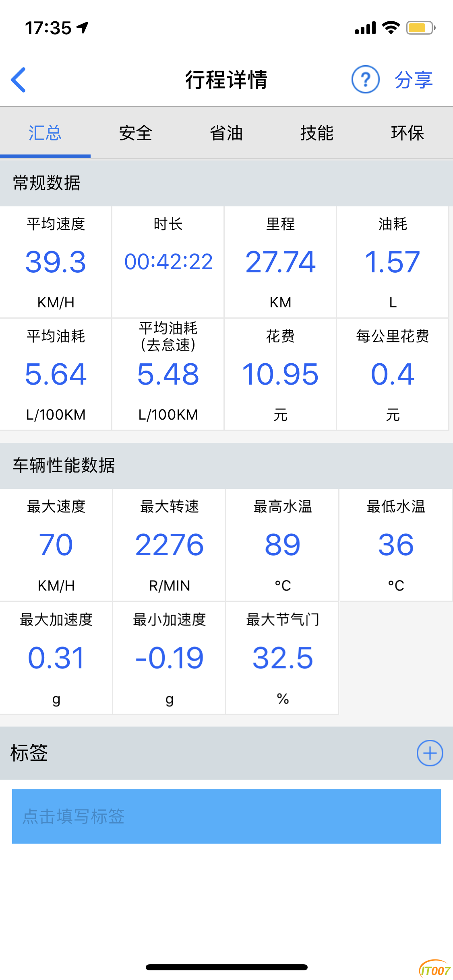
Task: Tap the 里程 value 27.74
Action: click(281, 262)
